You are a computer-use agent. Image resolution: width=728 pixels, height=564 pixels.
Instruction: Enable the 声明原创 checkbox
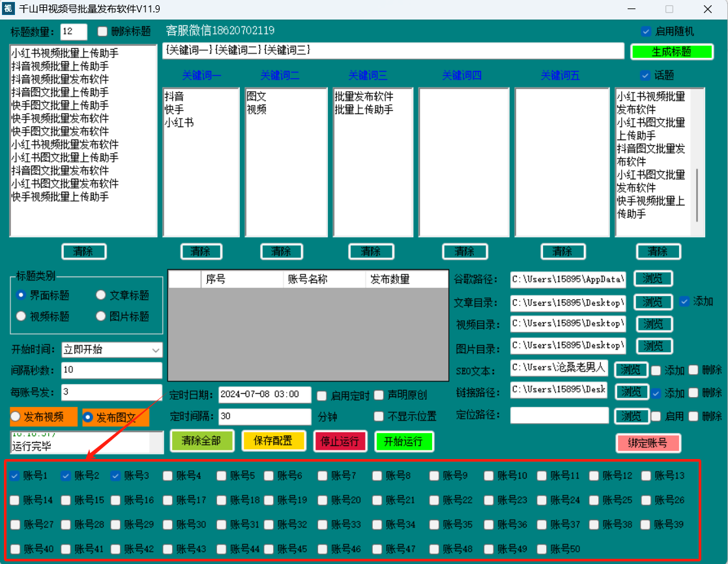point(379,395)
